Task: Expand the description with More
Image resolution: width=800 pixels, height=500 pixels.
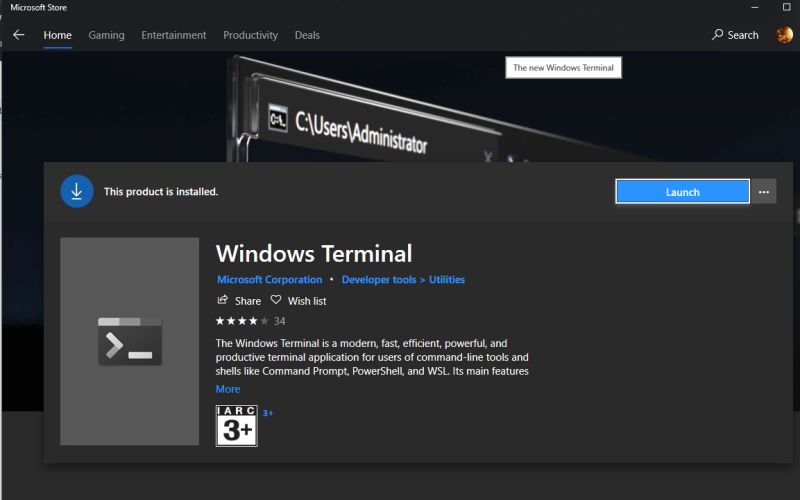Action: [x=228, y=389]
